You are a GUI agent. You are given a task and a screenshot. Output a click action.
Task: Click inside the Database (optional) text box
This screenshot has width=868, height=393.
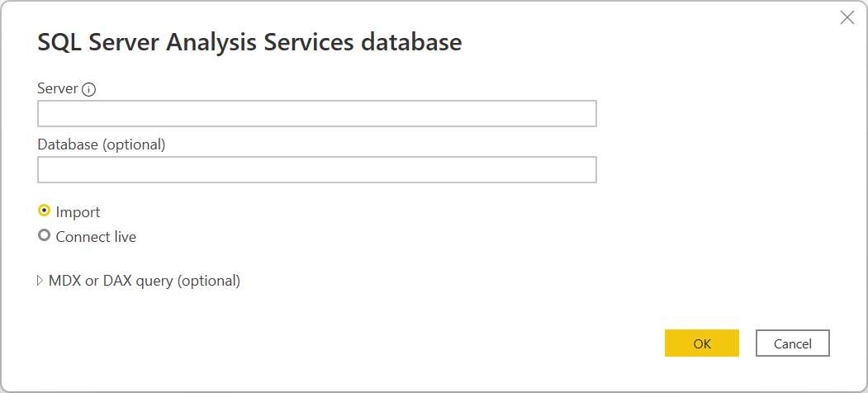316,170
